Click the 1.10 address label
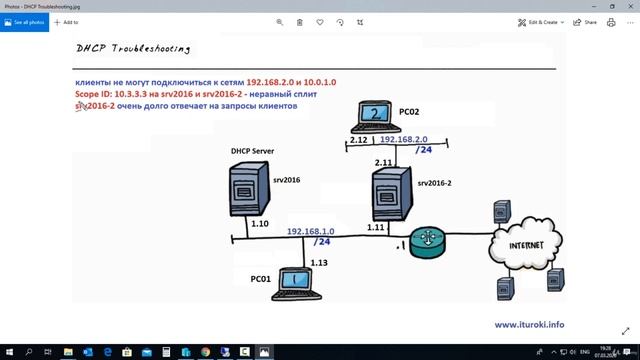Viewport: 640px width, 360px height. (x=260, y=224)
